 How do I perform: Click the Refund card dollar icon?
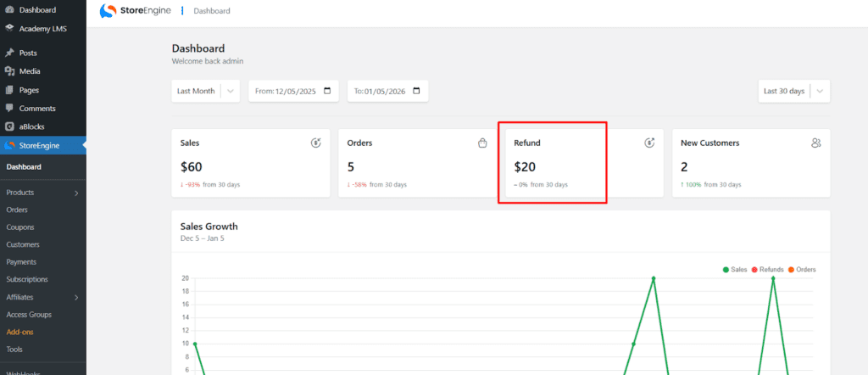[649, 143]
